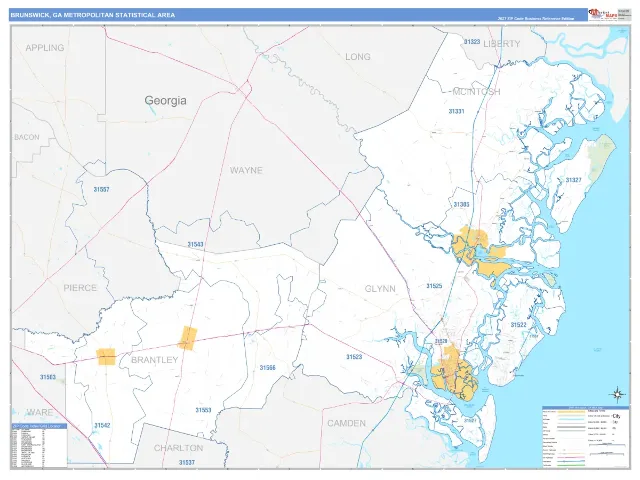Click the BACON county label
Viewport: 640px width, 480px height.
click(x=27, y=137)
